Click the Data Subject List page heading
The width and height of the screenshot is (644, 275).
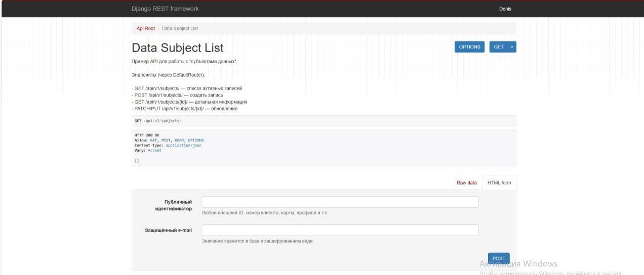click(178, 48)
